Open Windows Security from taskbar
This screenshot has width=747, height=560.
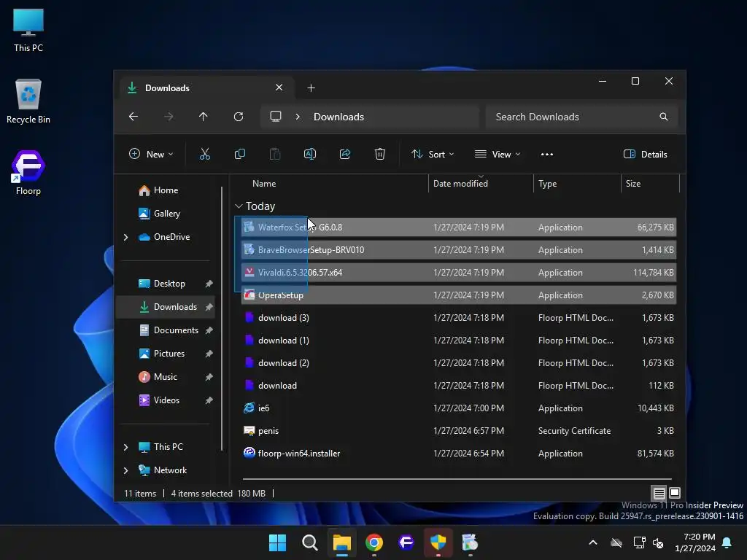pyautogui.click(x=438, y=542)
